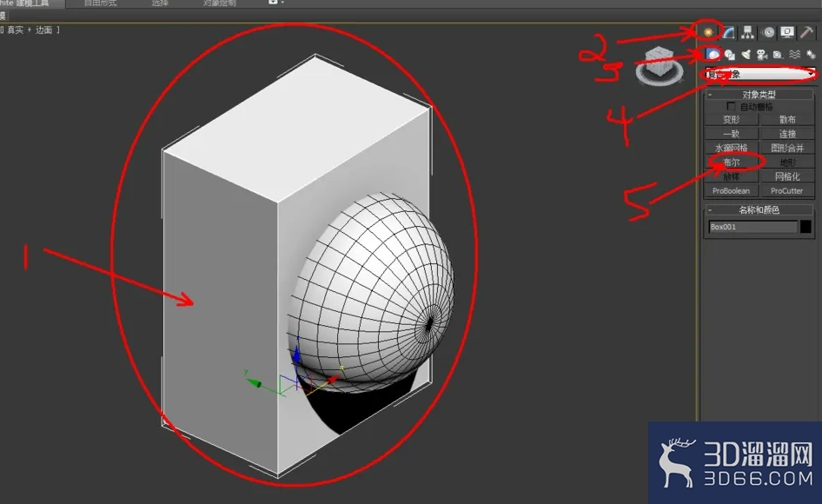This screenshot has width=822, height=504.
Task: Open the Utilities hammer panel tab
Action: click(x=807, y=32)
